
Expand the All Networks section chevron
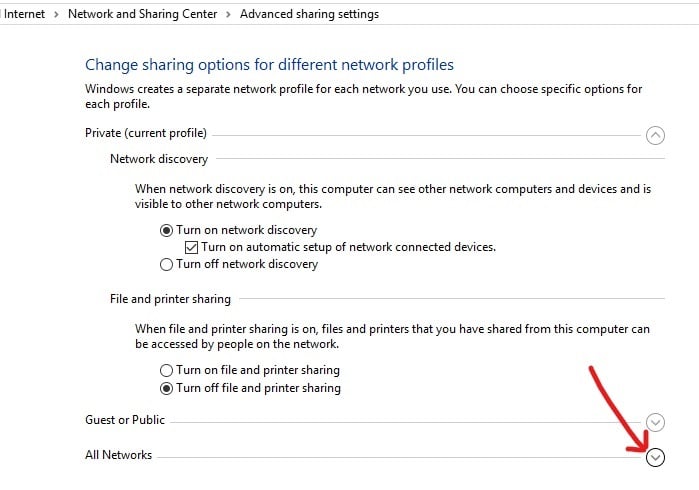[x=655, y=457]
